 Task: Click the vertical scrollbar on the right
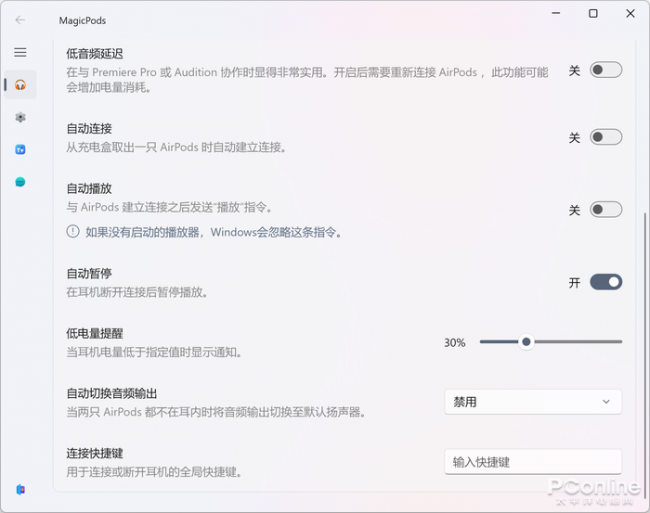pos(645,354)
